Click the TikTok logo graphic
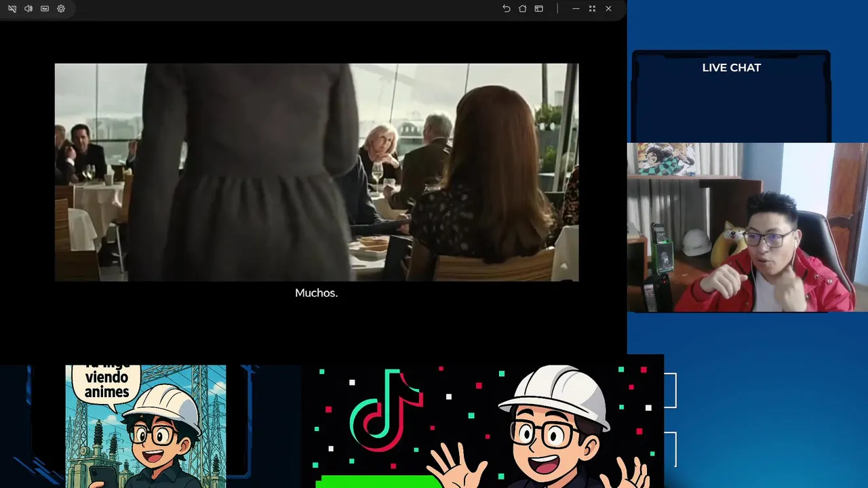 click(387, 409)
